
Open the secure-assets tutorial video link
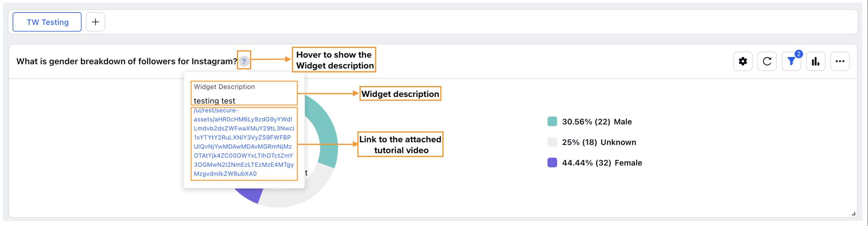244,142
